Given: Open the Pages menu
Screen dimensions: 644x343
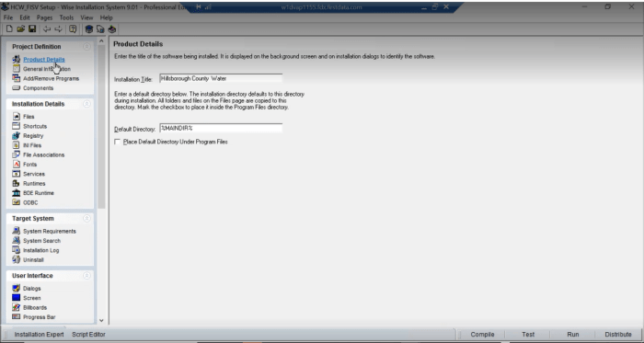Looking at the screenshot, I should click(44, 17).
